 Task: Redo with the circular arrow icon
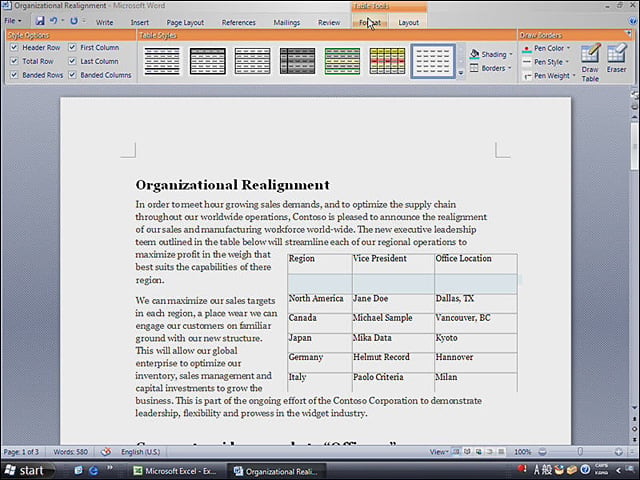pyautogui.click(x=74, y=21)
